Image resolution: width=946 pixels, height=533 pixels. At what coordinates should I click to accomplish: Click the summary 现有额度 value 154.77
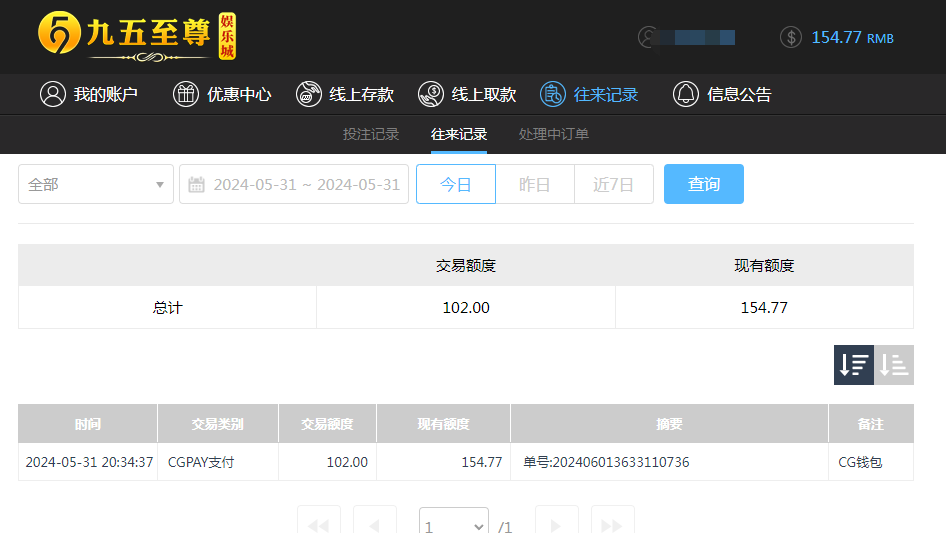coord(764,308)
